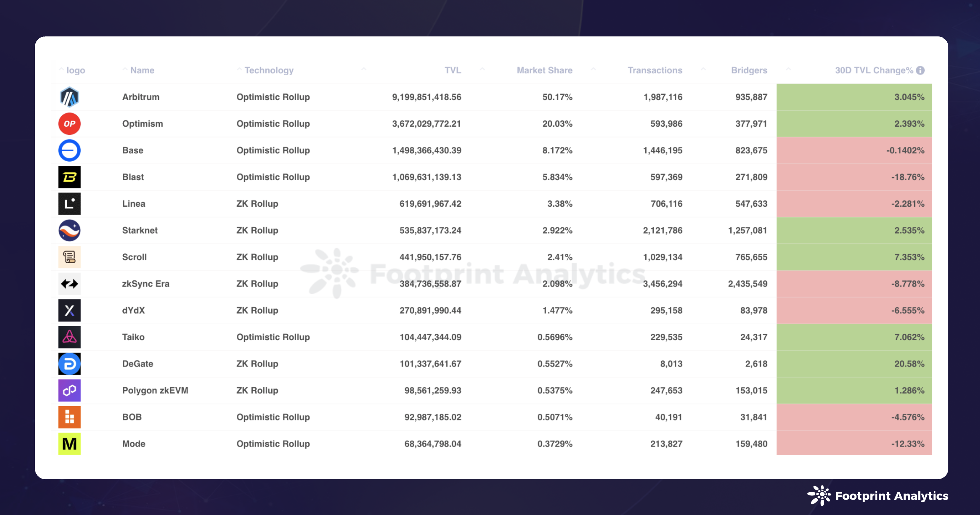Screen dimensions: 980x515
Task: Sort by Technology column header
Action: point(268,70)
